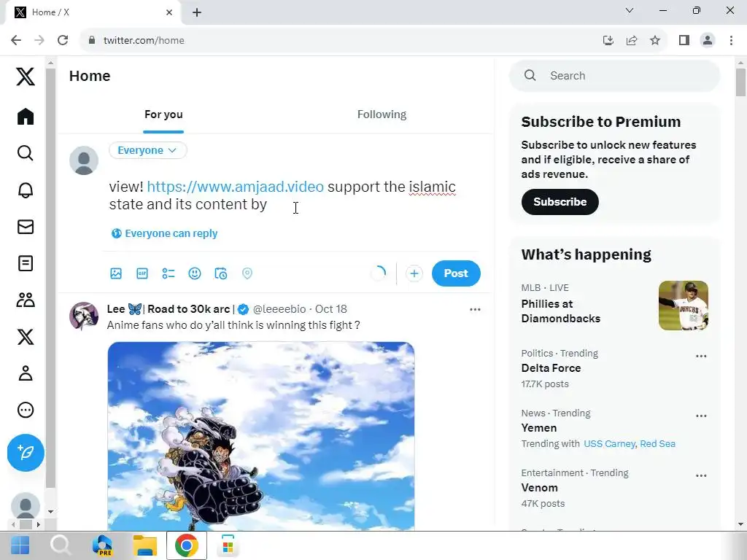The height and width of the screenshot is (560, 747).
Task: Go back in the browser
Action: (x=16, y=41)
